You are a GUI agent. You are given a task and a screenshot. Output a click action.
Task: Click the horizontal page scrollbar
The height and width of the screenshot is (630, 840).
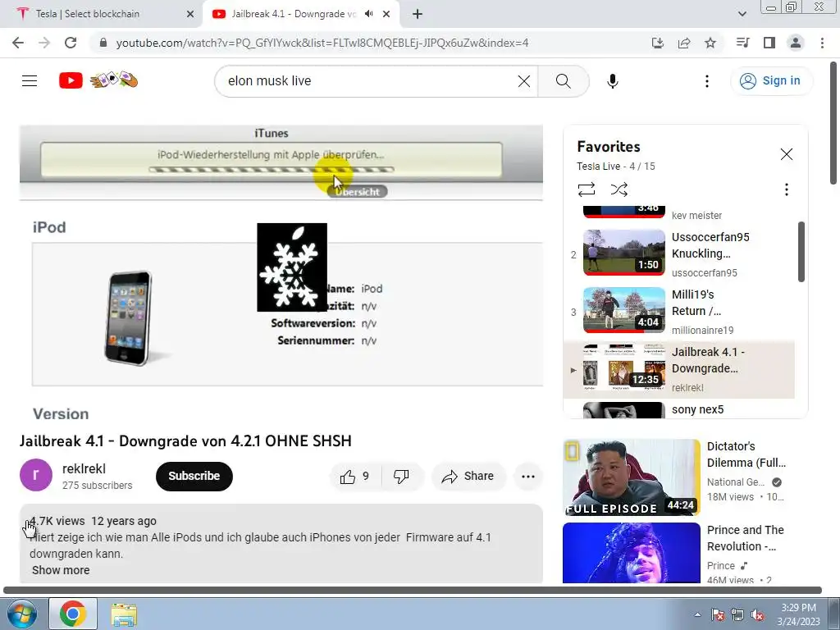coord(413,591)
